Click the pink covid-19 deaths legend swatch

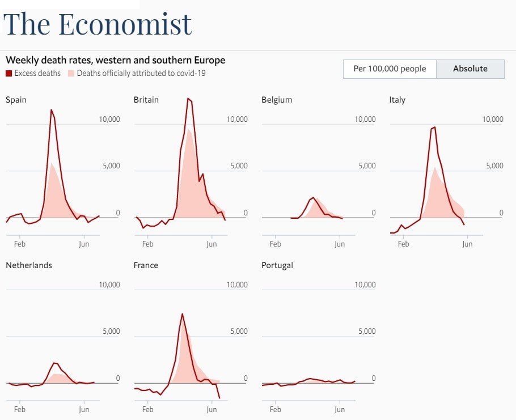[71, 73]
